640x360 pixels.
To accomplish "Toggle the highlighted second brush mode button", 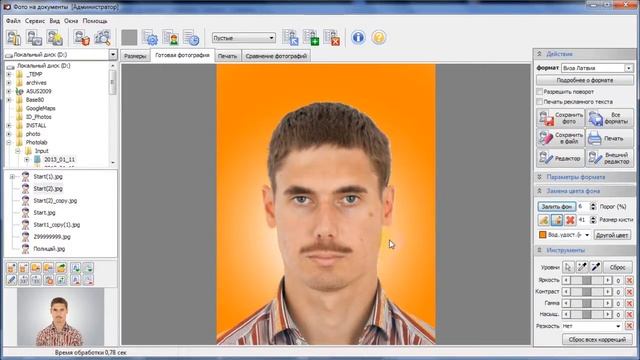I will pos(557,220).
